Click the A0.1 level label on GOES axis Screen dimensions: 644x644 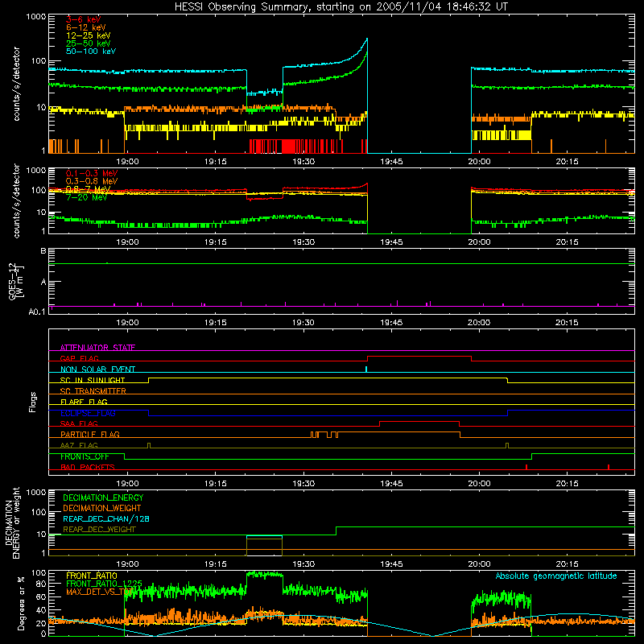tap(37, 312)
